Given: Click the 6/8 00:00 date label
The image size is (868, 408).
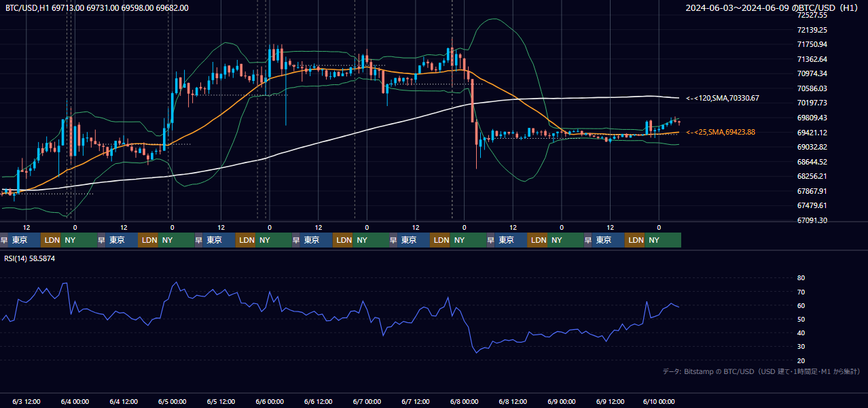Looking at the screenshot, I should pyautogui.click(x=465, y=401).
